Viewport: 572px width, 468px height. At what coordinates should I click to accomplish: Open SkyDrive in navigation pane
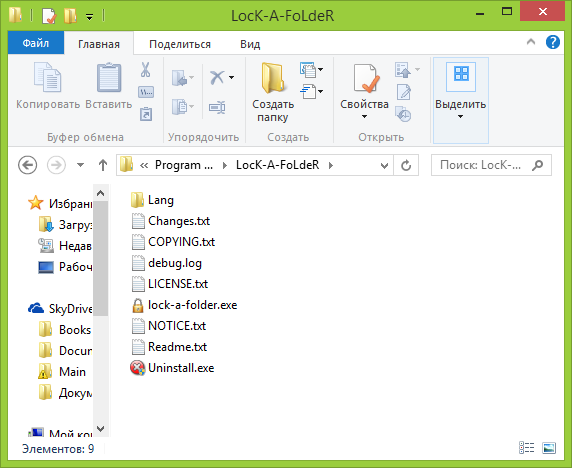(x=61, y=309)
